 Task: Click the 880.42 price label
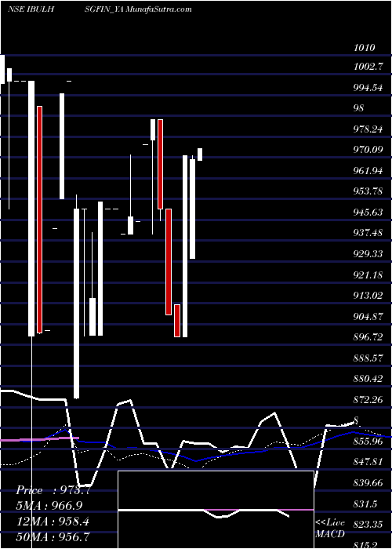click(368, 379)
